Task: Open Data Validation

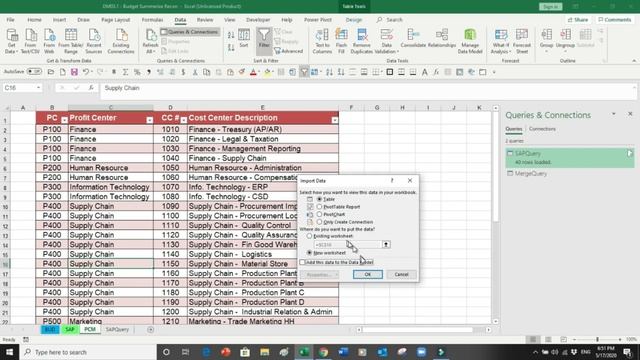Action: click(x=387, y=41)
